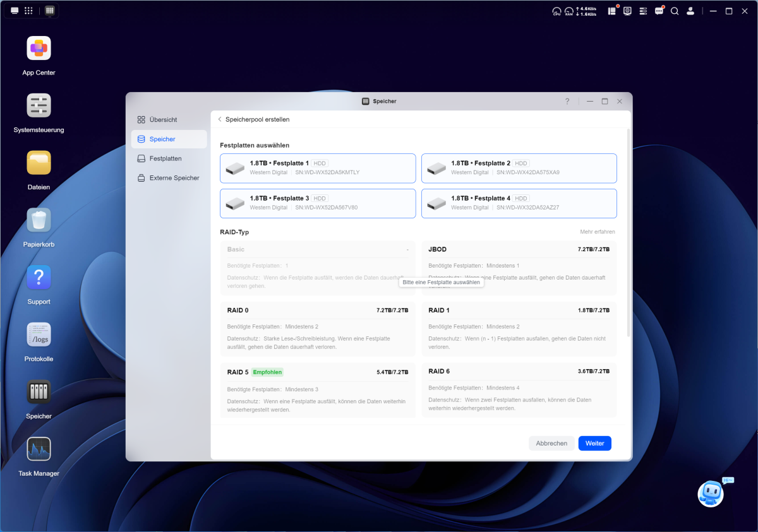Click the Festplatten auswählen heading
The image size is (758, 532).
click(x=255, y=145)
